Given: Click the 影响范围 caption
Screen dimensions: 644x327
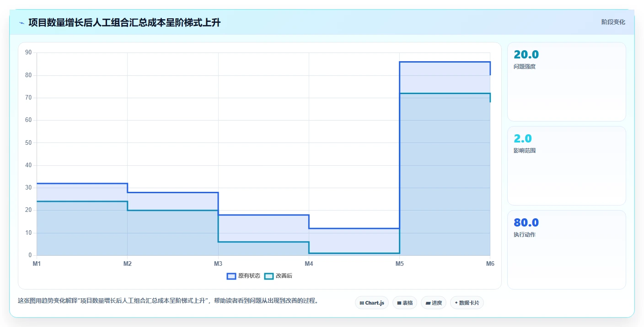Looking at the screenshot, I should (525, 150).
